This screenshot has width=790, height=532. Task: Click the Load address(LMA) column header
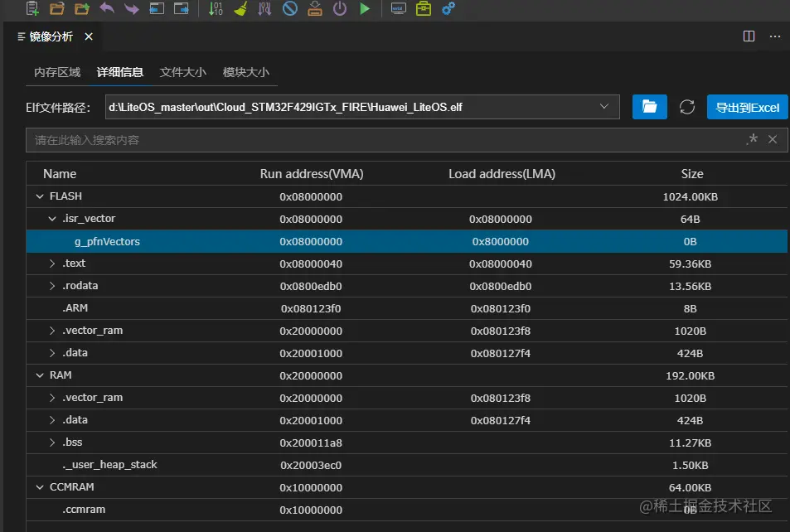pos(502,174)
